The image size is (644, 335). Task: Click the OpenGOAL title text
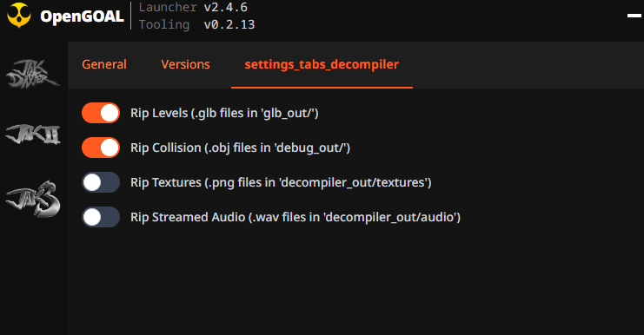point(83,16)
